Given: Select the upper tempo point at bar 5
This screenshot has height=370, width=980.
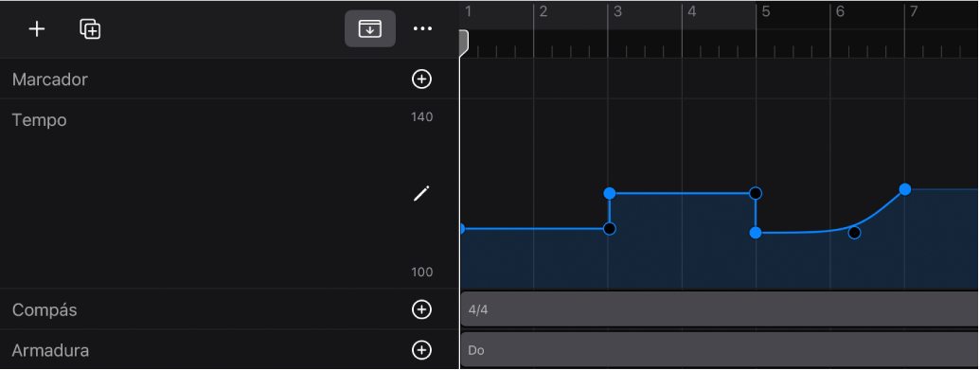Looking at the screenshot, I should click(x=756, y=192).
